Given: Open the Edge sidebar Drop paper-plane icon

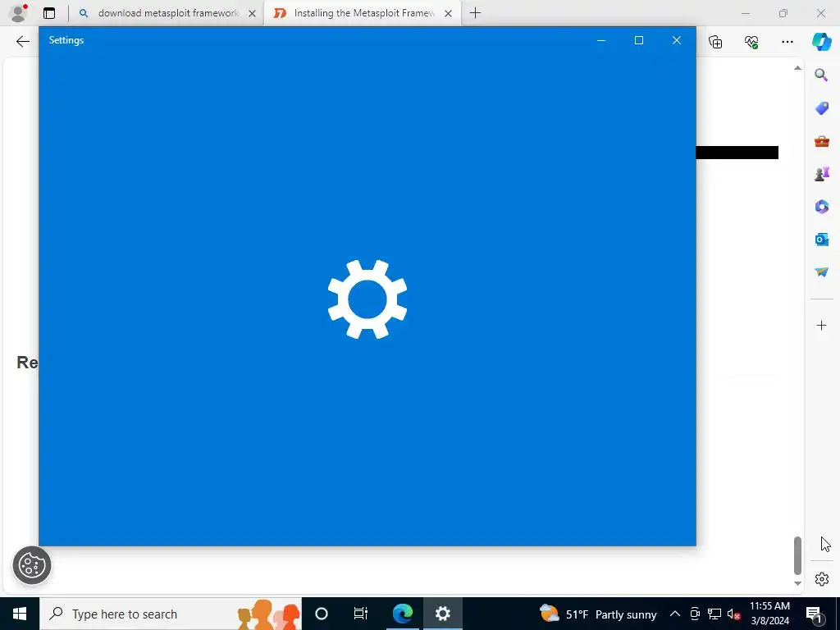Looking at the screenshot, I should coord(821,272).
